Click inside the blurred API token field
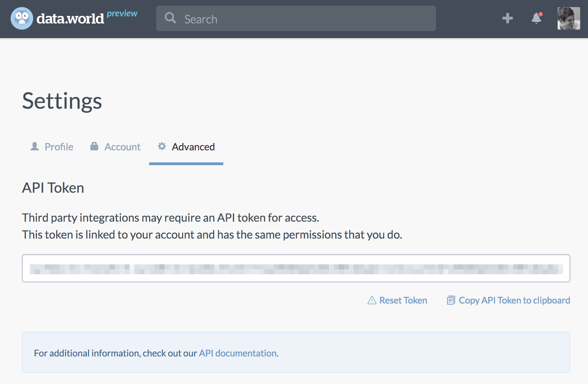 pos(296,269)
